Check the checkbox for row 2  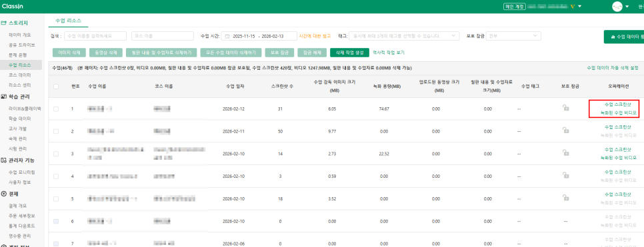[x=56, y=131]
